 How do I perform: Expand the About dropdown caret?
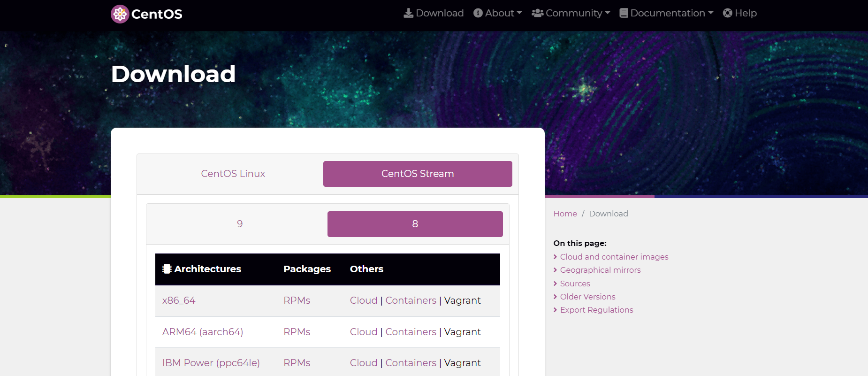519,13
